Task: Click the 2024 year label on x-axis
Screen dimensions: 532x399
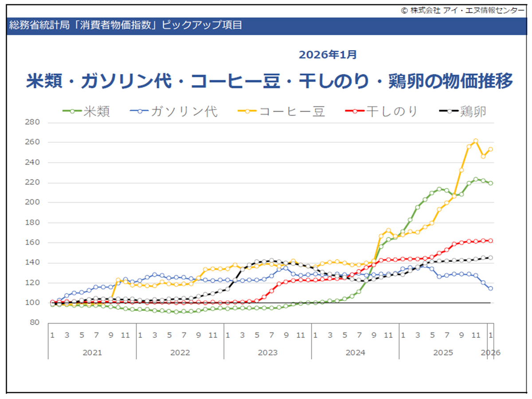Action: 355,353
